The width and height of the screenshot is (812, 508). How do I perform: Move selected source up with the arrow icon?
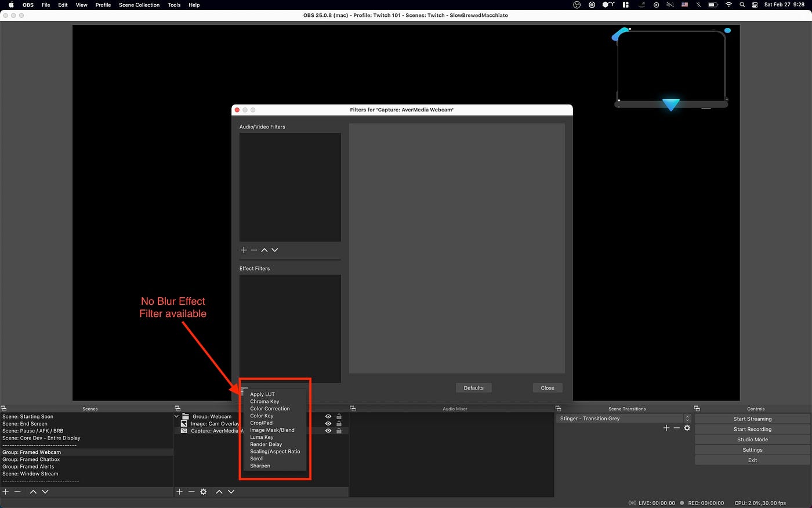coord(219,492)
